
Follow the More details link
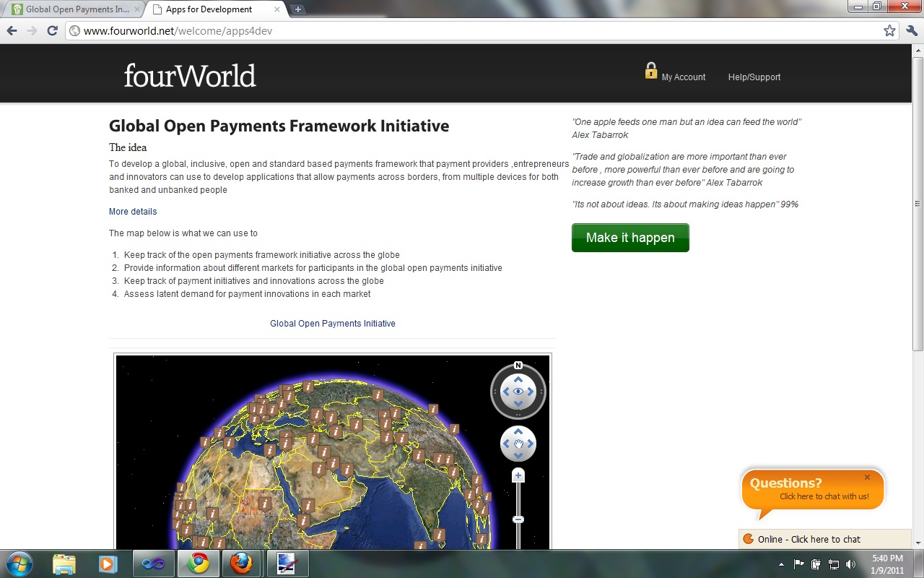(133, 212)
